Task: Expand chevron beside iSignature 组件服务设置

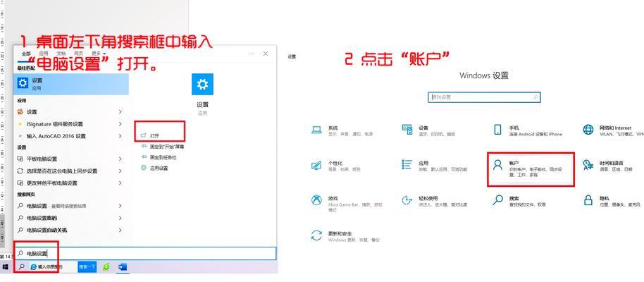Action: [120, 124]
